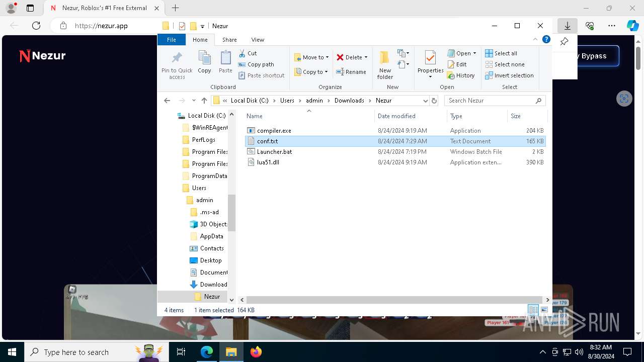Open Firefox from the taskbar
Screen dimensions: 644x362
[x=256, y=352]
